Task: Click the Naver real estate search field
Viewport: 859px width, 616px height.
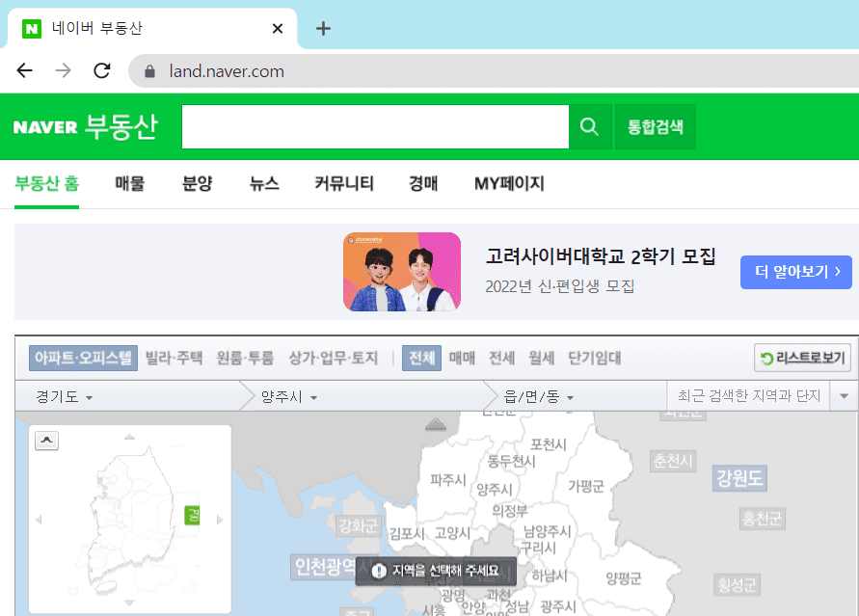Action: pyautogui.click(x=375, y=127)
